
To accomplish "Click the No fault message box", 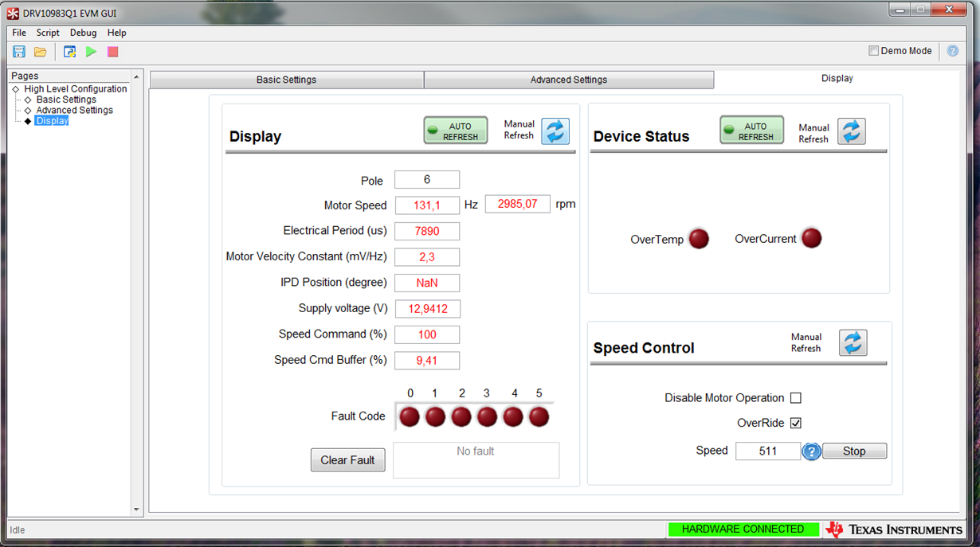I will (x=476, y=460).
